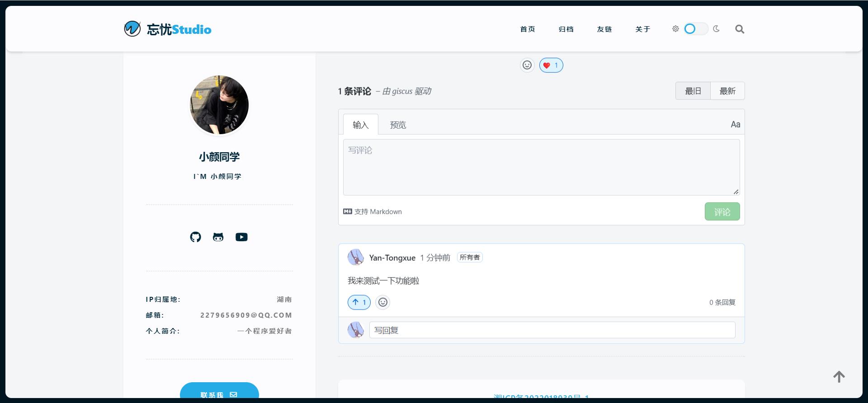Toggle the heart reaction on the post
Image resolution: width=868 pixels, height=403 pixels.
(551, 66)
